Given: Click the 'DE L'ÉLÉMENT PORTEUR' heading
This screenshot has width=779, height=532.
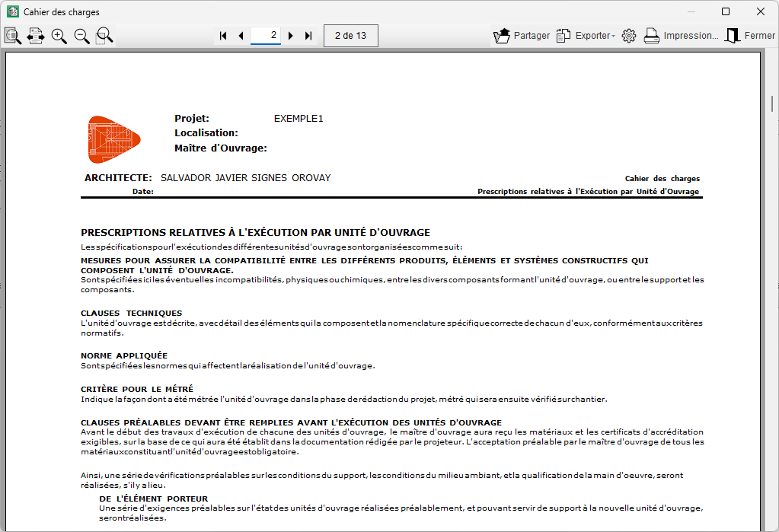Looking at the screenshot, I should tap(154, 499).
